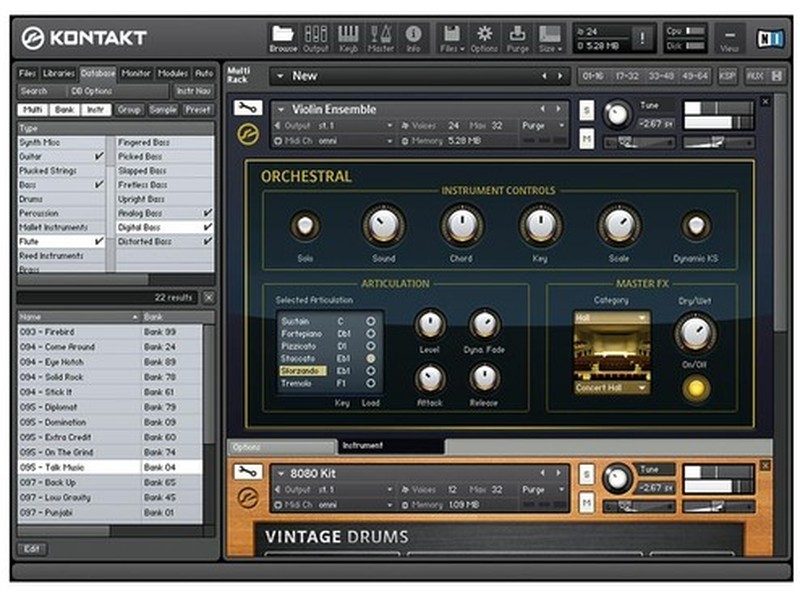Click the Instr Nav button

(193, 91)
